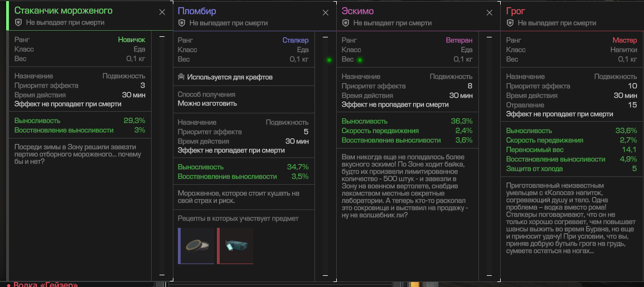Close the Стаканчик мороженого tooltip panel
This screenshot has height=287, width=644.
(x=162, y=12)
